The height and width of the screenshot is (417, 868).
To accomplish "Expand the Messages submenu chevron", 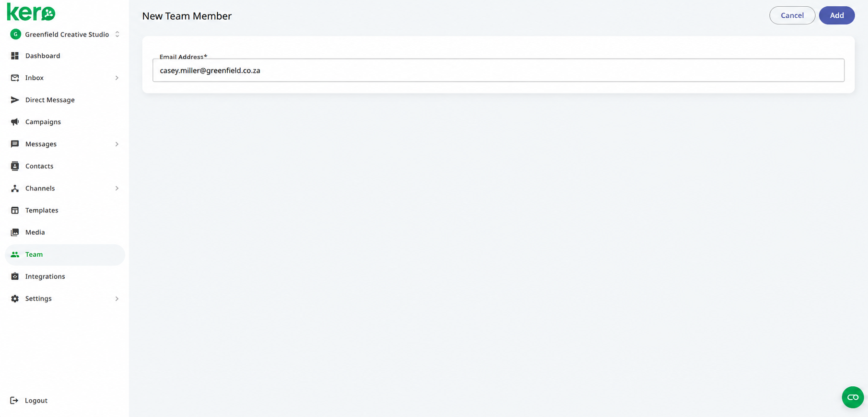I will pos(117,144).
